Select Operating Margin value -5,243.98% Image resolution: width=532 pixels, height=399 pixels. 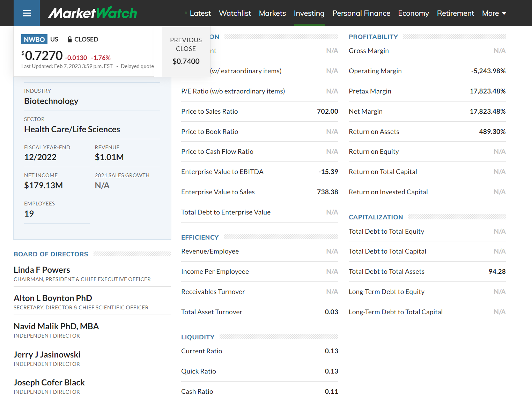488,71
